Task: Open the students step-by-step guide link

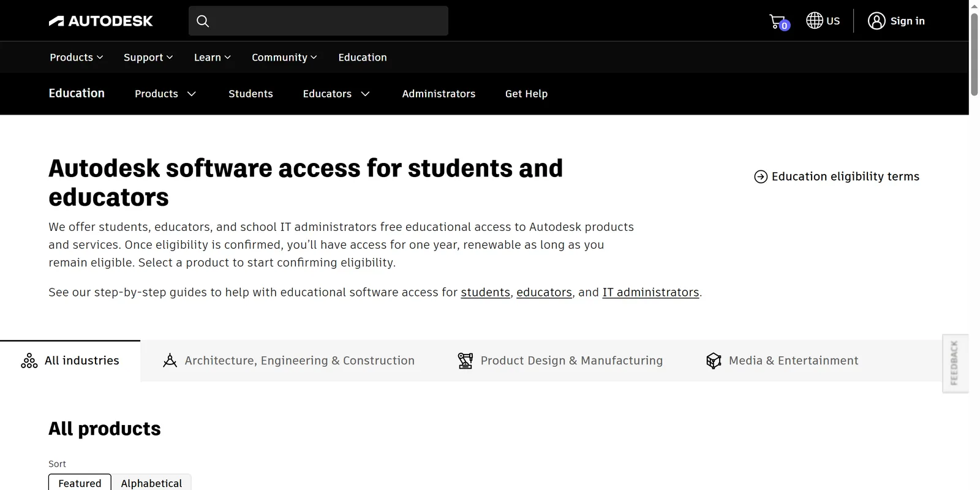Action: (x=486, y=292)
